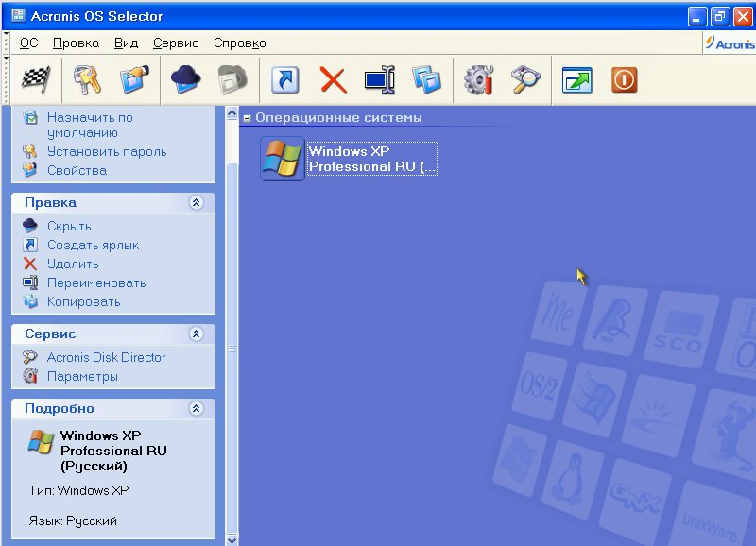
Task: Open the Правка menu
Action: coord(76,43)
